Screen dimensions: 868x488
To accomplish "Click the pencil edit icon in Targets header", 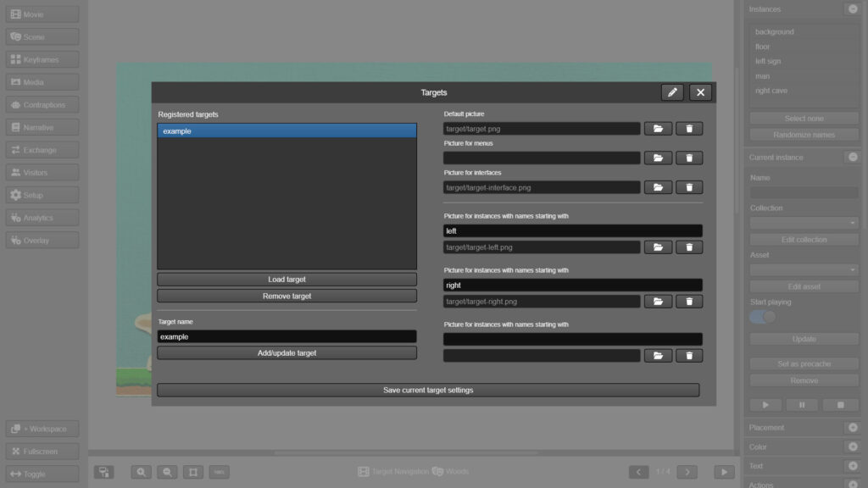I will point(672,92).
